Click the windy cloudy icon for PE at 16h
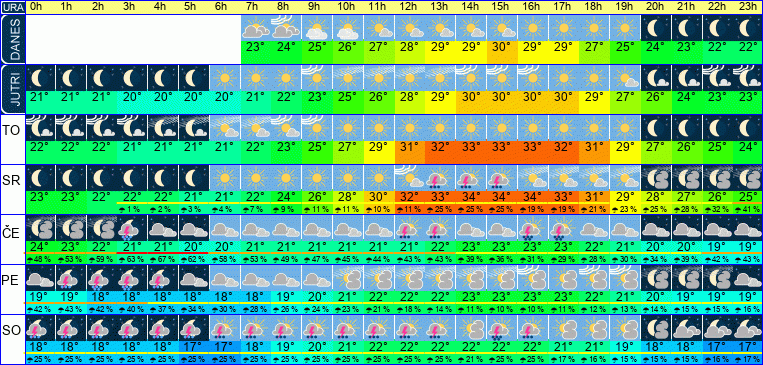This screenshot has height=365, width=763. point(532,278)
